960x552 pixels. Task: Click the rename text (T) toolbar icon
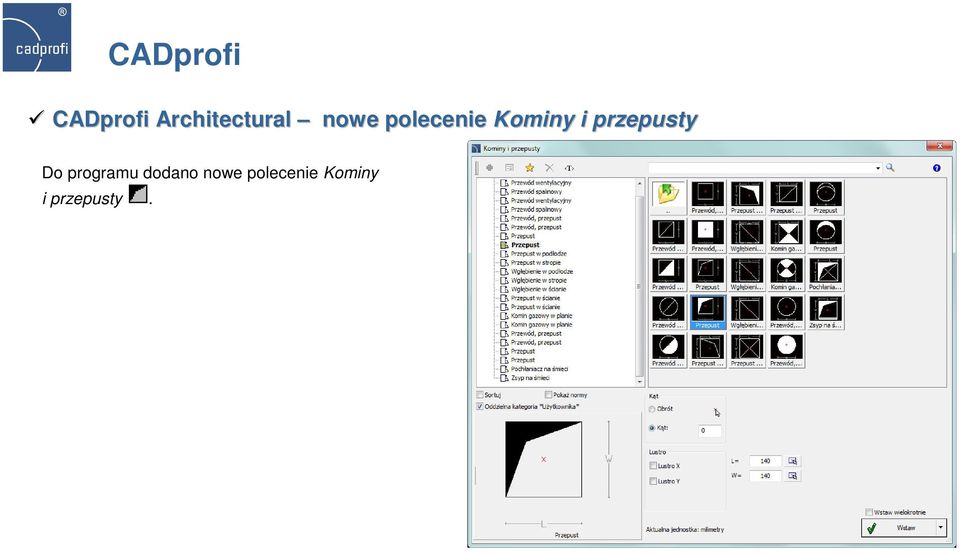569,168
